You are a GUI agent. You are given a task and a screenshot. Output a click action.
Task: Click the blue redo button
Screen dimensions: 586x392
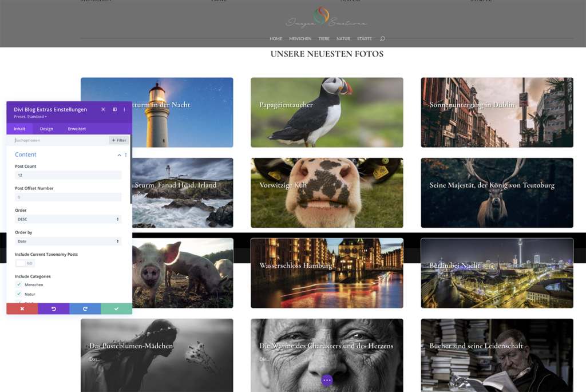(x=85, y=308)
